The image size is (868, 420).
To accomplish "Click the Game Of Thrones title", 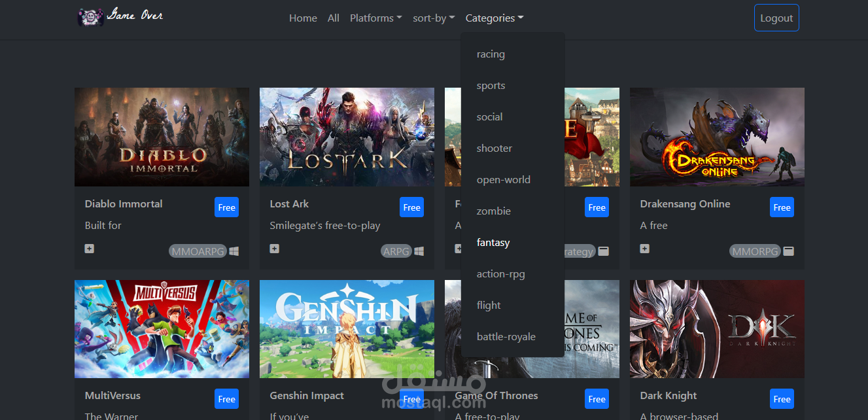I will pyautogui.click(x=496, y=396).
